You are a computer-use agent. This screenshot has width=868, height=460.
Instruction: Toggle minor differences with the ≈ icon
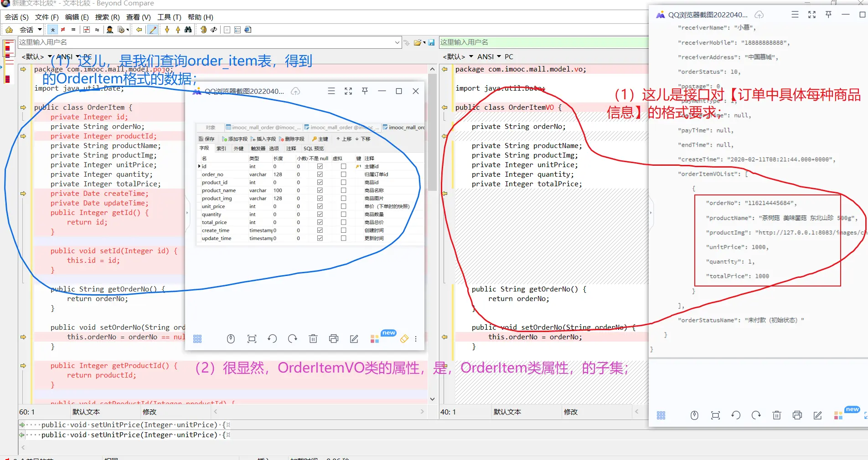(x=97, y=30)
